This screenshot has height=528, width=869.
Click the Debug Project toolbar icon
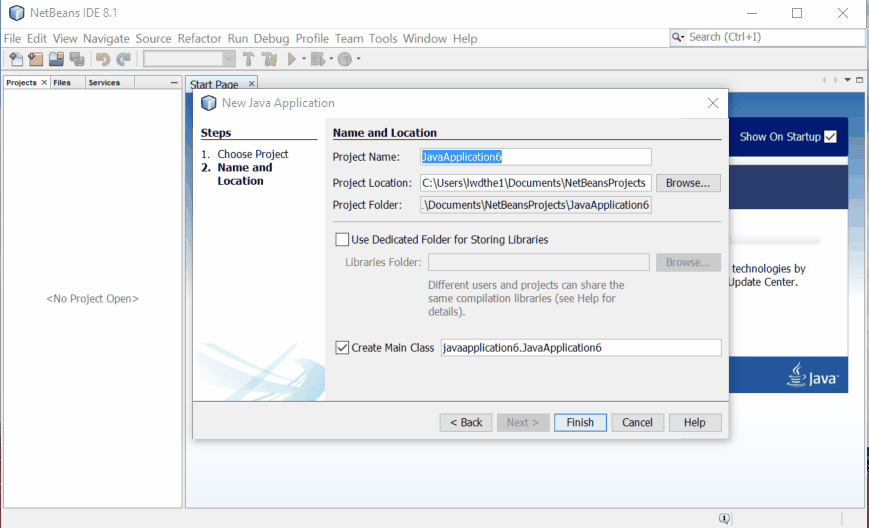(318, 59)
